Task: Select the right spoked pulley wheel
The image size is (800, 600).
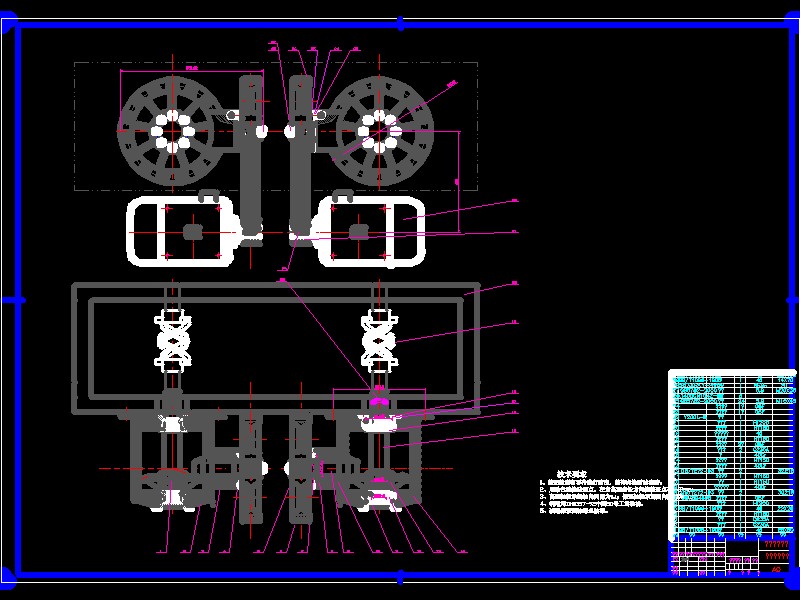Action: tap(380, 131)
